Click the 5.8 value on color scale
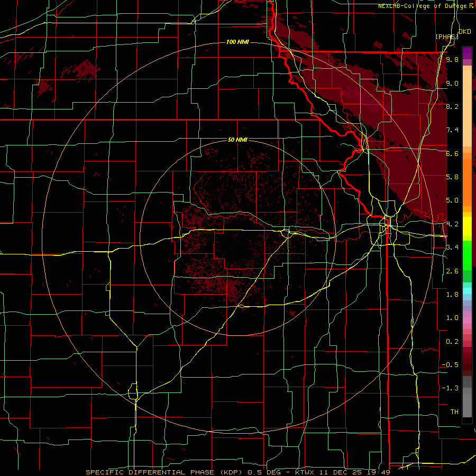The height and width of the screenshot is (476, 476). coord(452,177)
